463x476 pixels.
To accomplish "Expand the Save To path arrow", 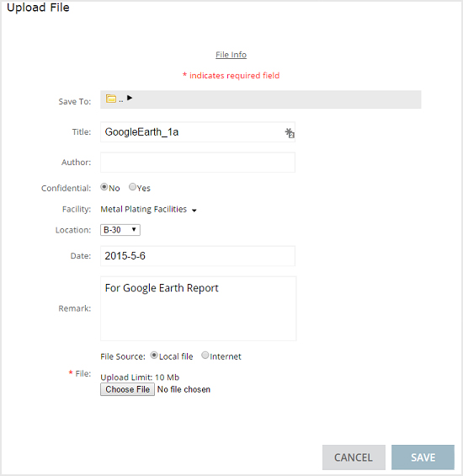I will point(130,98).
